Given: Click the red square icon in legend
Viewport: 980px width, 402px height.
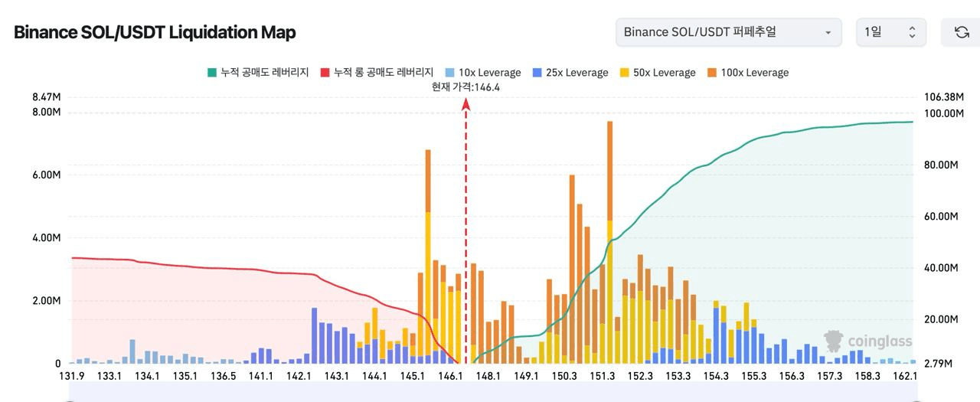Looking at the screenshot, I should (325, 73).
